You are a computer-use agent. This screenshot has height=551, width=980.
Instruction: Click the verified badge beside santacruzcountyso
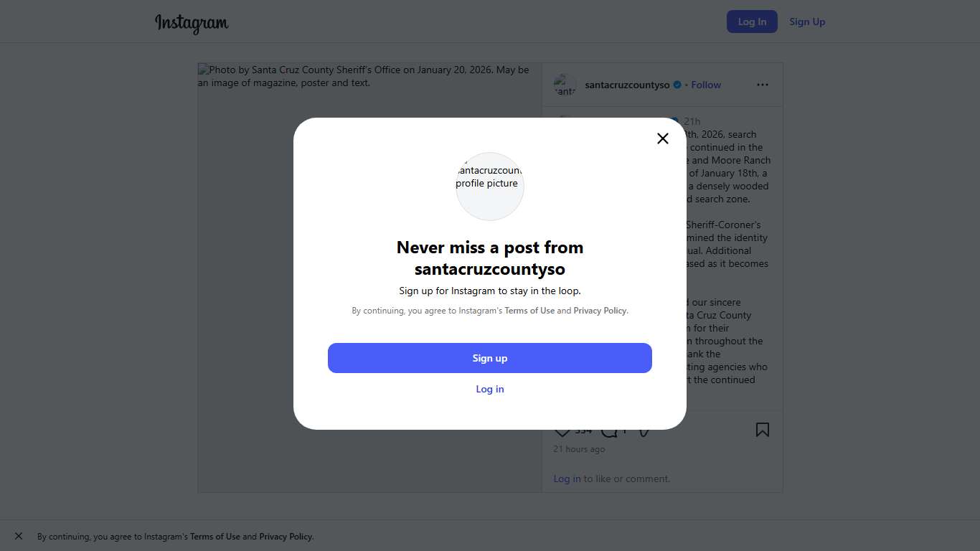point(677,85)
